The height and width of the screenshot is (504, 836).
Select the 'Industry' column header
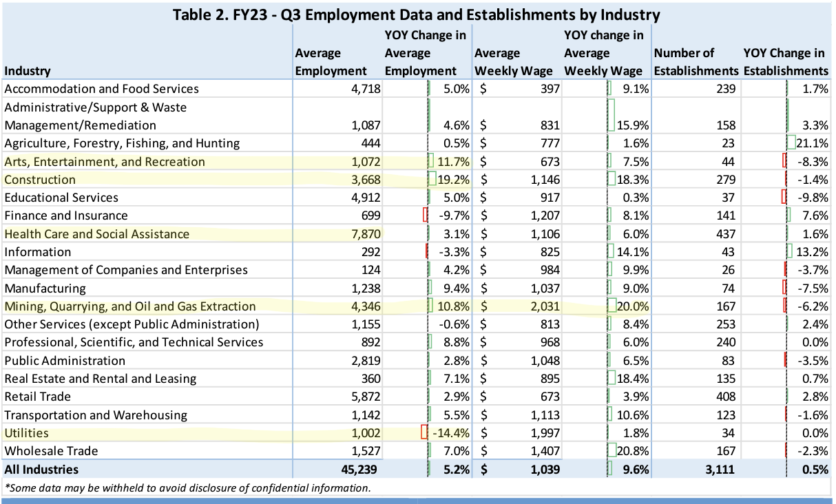tap(27, 70)
